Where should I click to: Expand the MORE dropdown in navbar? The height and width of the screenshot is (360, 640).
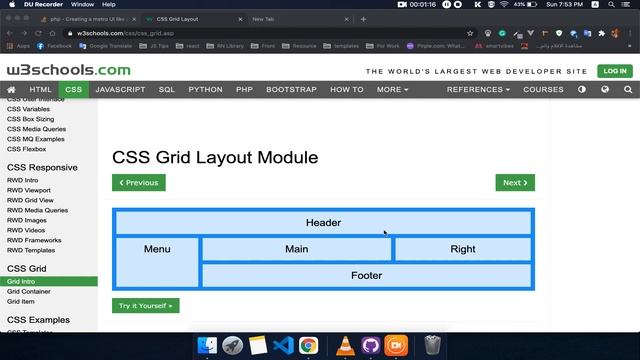[x=392, y=89]
